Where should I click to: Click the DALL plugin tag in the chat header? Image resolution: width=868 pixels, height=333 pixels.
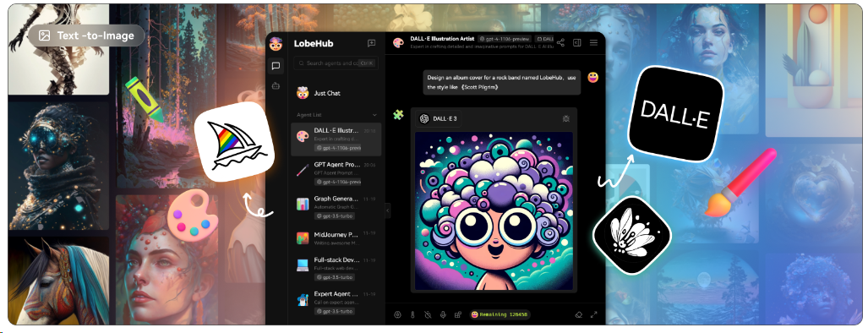click(x=544, y=39)
